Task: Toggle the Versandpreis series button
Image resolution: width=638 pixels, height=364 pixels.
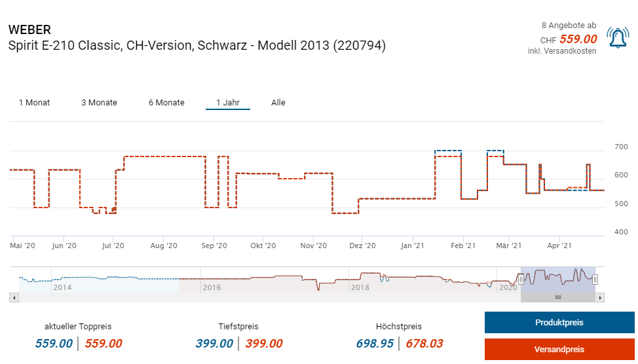Action: click(x=559, y=350)
